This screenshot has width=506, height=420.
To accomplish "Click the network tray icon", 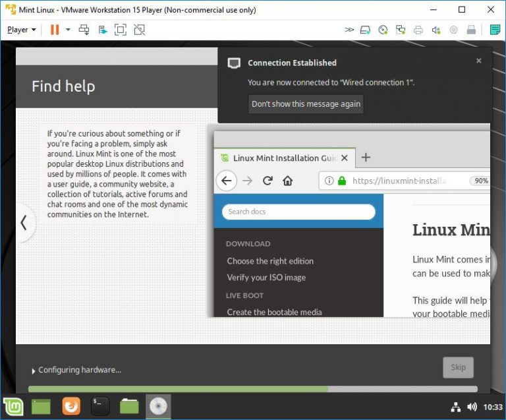I will [456, 407].
